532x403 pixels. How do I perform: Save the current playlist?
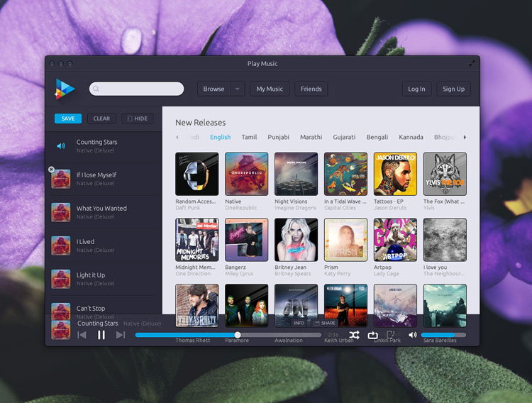tap(68, 118)
